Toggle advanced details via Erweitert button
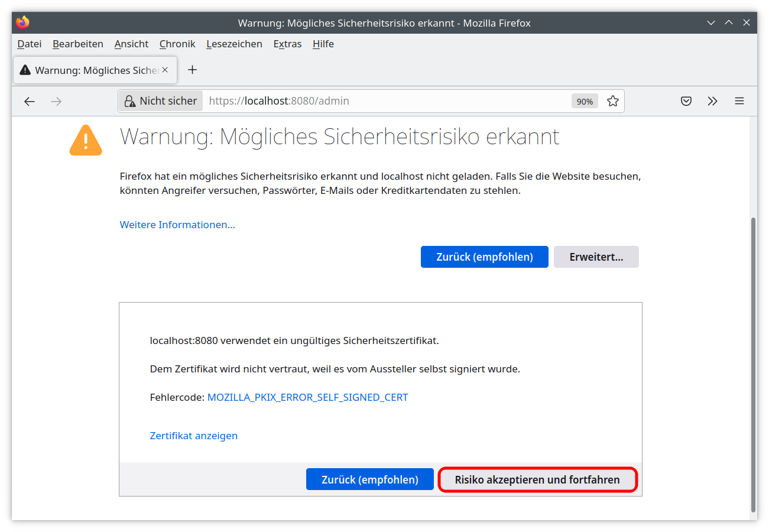The image size is (769, 532). pyautogui.click(x=596, y=257)
